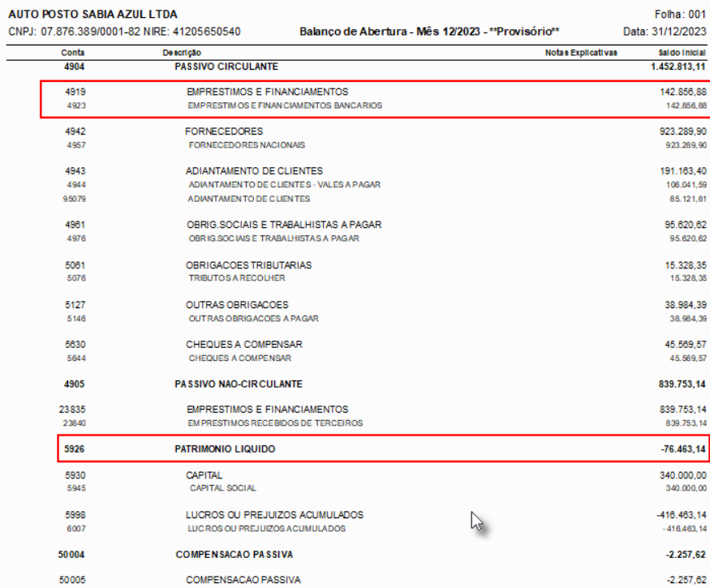Image resolution: width=710 pixels, height=588 pixels.
Task: Click the value 106.041,59
Action: pos(686,185)
